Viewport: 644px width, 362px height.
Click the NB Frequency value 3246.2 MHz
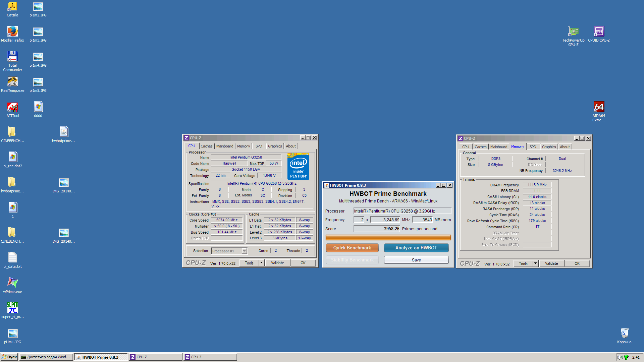(x=562, y=171)
